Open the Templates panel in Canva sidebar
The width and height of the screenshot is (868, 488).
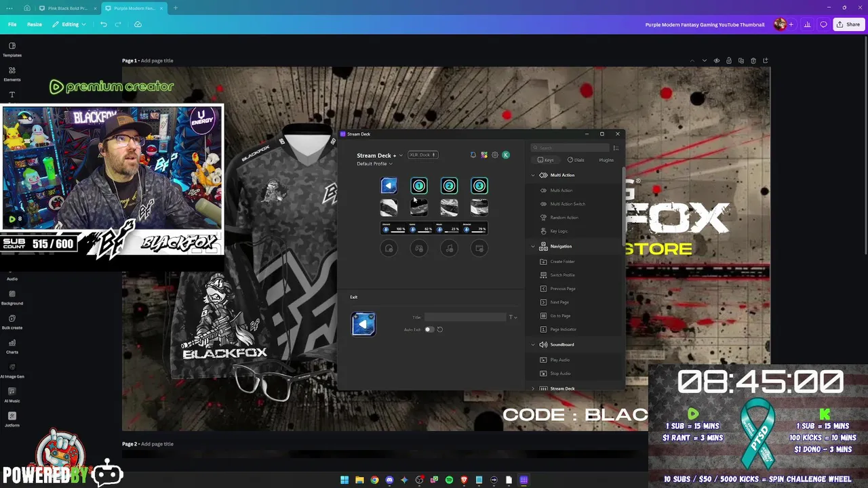coord(12,49)
